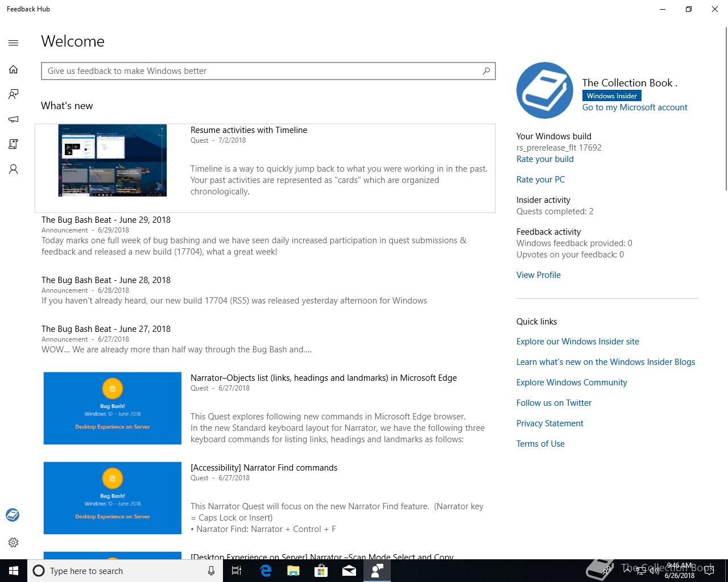Open Explore Windows Community link
The width and height of the screenshot is (728, 582).
pyautogui.click(x=572, y=383)
